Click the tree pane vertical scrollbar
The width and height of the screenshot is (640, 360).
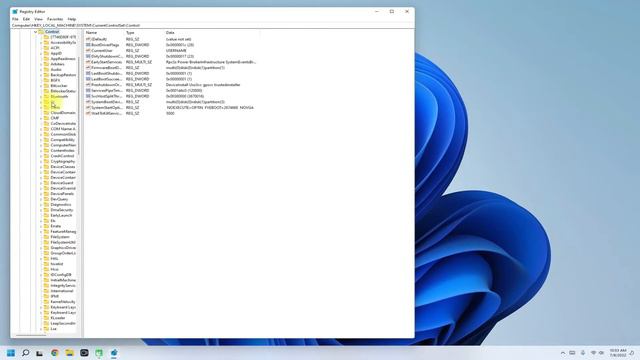point(79,106)
